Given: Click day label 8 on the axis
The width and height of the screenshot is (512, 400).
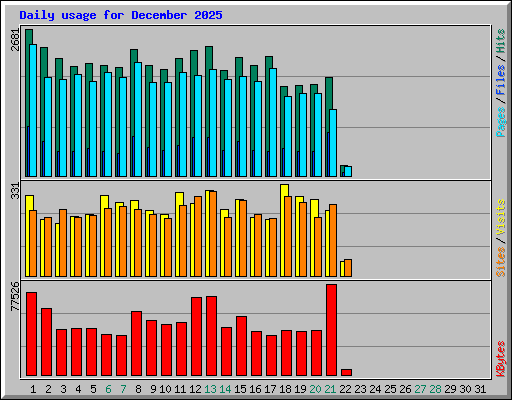Looking at the screenshot, I should (x=138, y=389).
